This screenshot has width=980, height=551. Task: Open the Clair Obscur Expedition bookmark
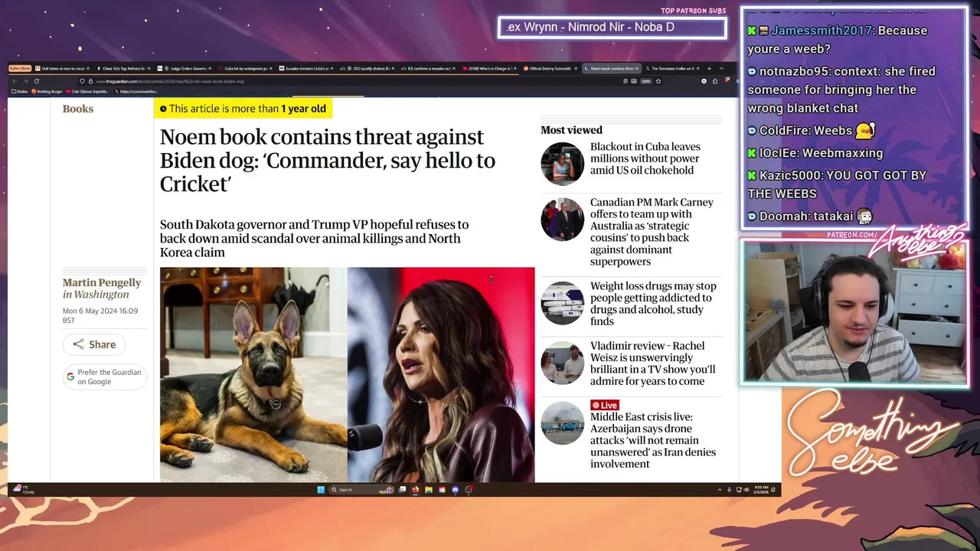(x=87, y=91)
